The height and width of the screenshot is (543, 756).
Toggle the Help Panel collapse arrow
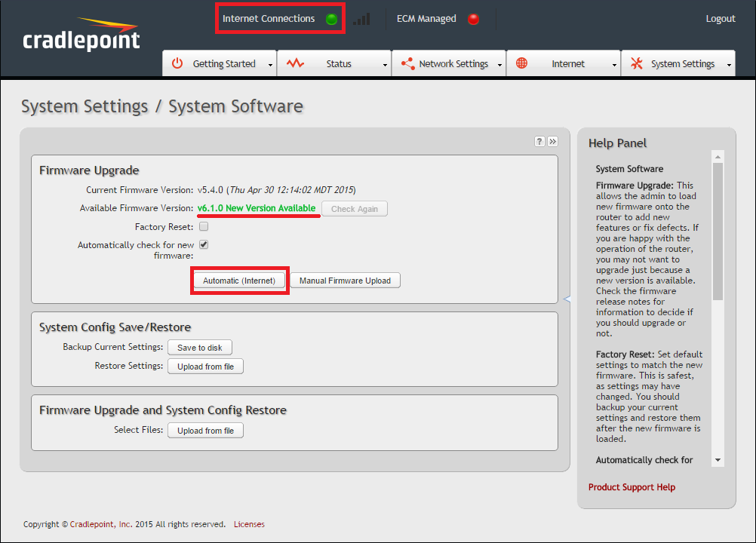tap(567, 299)
